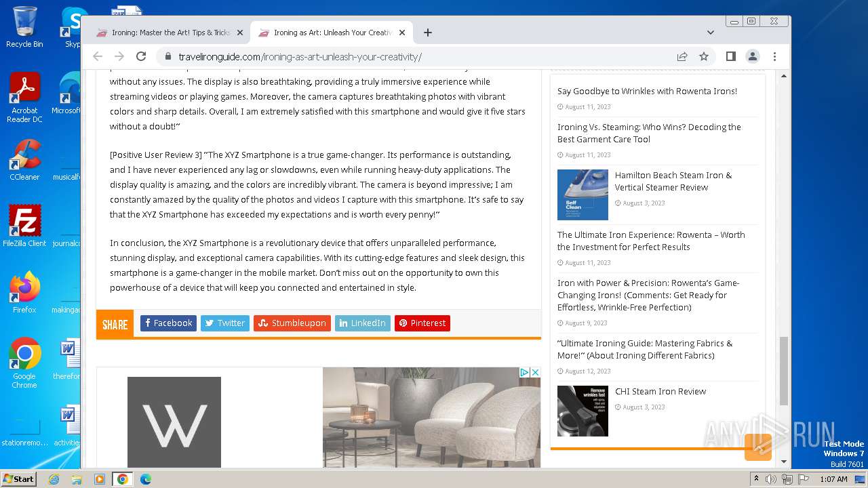The width and height of the screenshot is (868, 488).
Task: Close the 'Ironing as Art' tab
Action: tap(401, 33)
